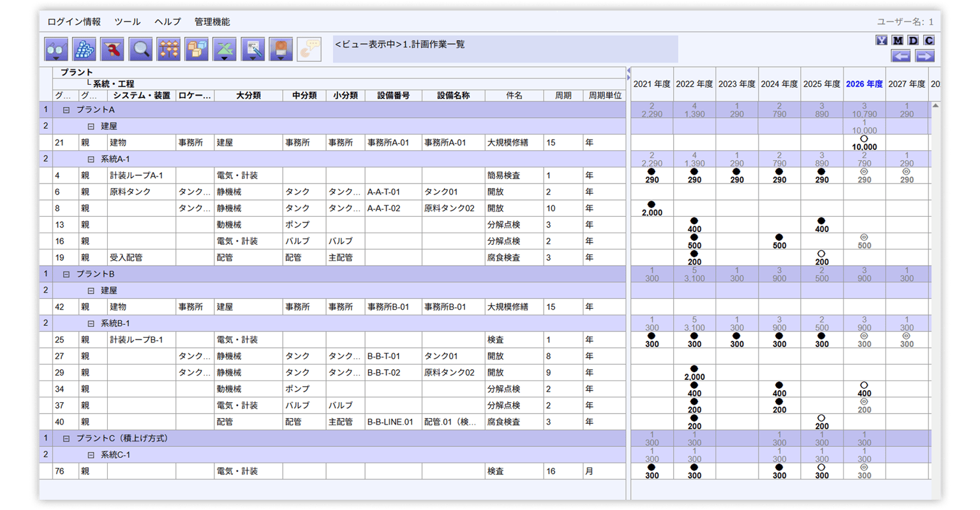
Task: Click the document edit pencil toolbar icon
Action: click(253, 50)
